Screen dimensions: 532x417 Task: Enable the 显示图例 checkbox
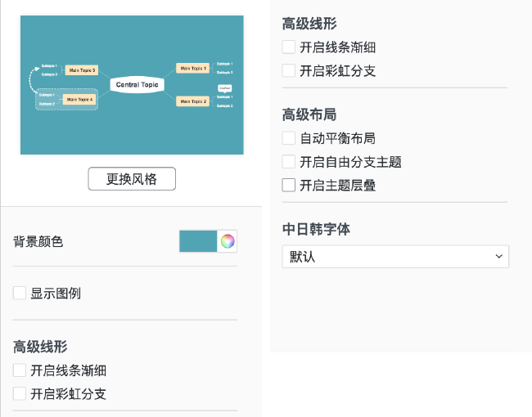pos(20,293)
